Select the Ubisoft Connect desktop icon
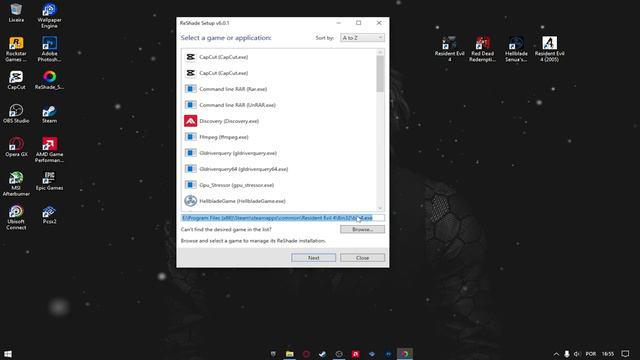 coord(16,217)
